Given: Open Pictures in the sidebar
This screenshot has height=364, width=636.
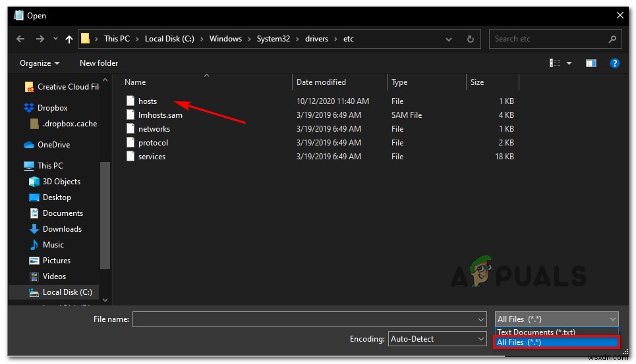Looking at the screenshot, I should pos(50,261).
